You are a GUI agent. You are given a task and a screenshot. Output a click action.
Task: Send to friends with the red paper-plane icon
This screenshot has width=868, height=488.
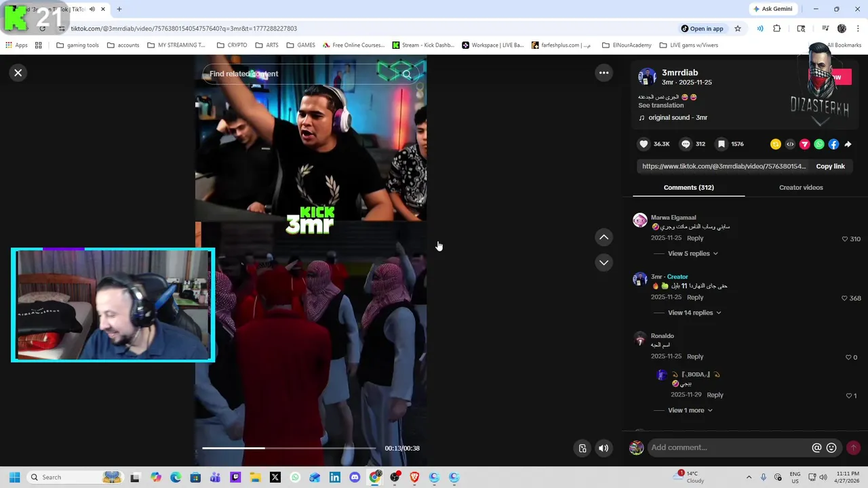(804, 144)
